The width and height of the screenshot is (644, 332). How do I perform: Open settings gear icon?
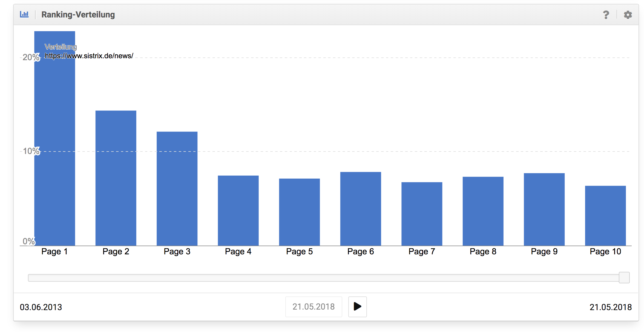point(628,14)
